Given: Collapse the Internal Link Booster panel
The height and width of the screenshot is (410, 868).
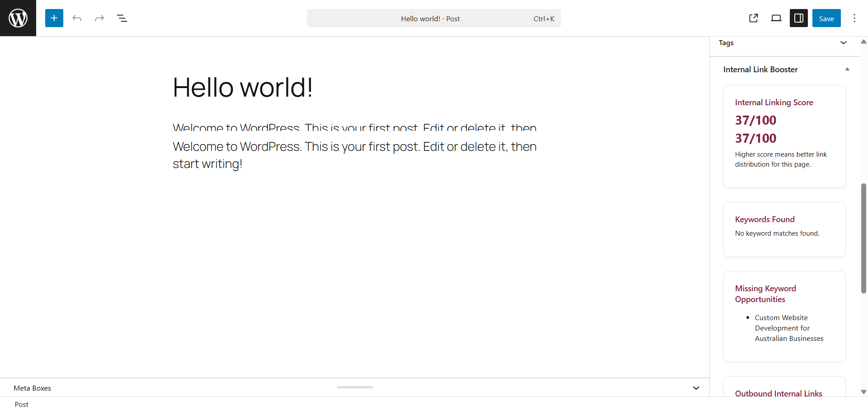Looking at the screenshot, I should (x=847, y=69).
